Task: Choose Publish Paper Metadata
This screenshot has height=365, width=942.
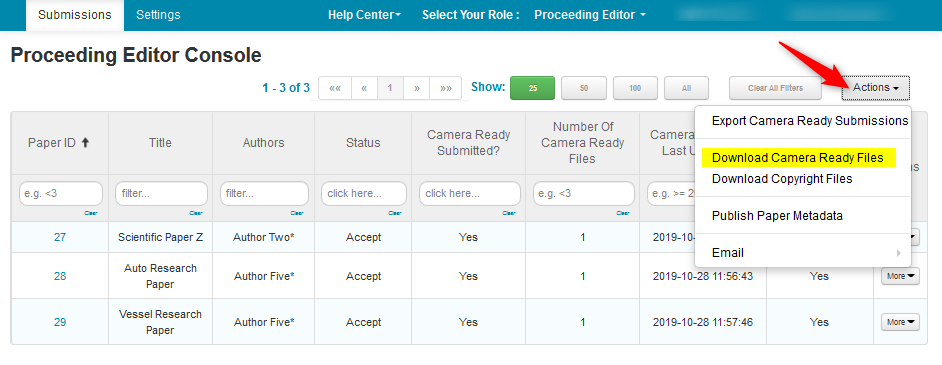Action: [x=777, y=216]
